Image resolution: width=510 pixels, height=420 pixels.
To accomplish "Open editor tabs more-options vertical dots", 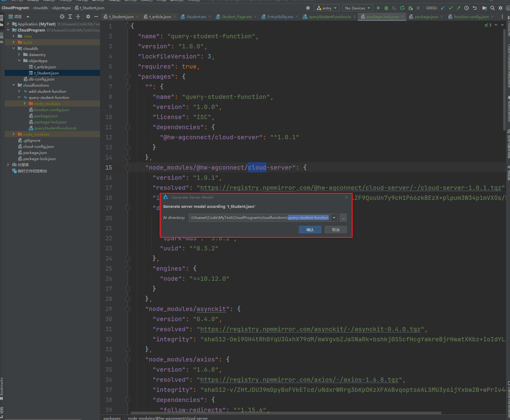I will coord(502,17).
